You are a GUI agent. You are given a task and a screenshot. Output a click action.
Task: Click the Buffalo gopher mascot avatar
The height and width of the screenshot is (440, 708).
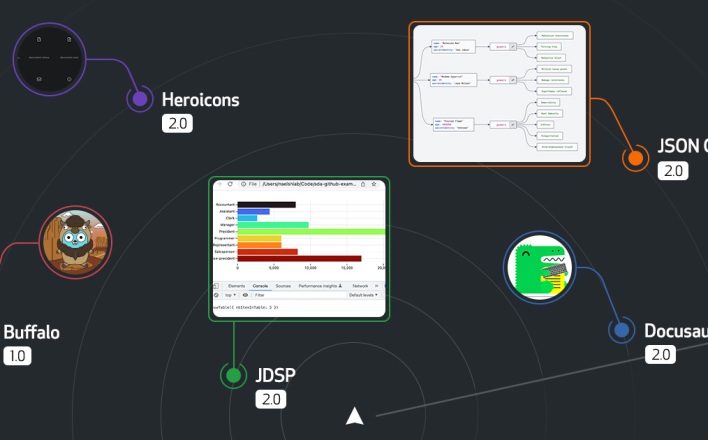[x=75, y=242]
